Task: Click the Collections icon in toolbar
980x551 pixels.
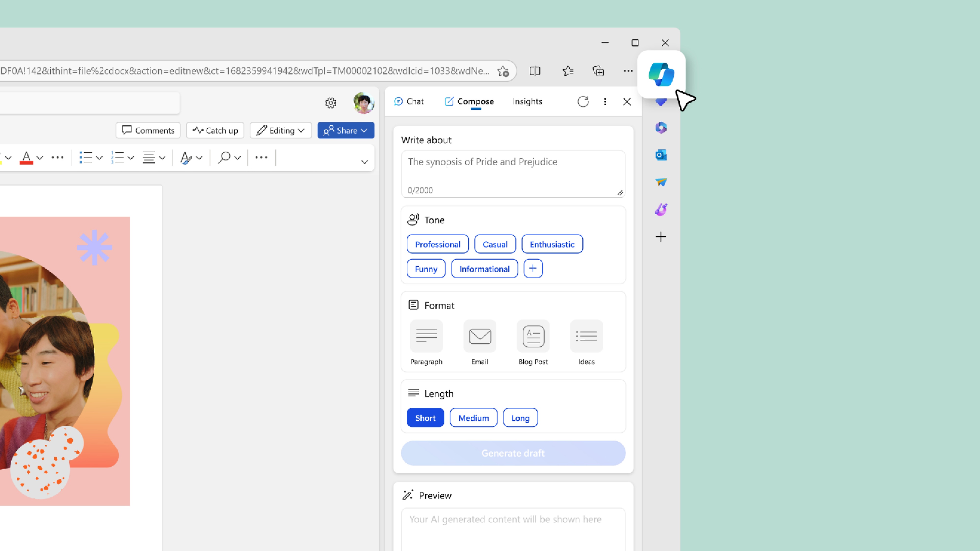Action: coord(598,71)
